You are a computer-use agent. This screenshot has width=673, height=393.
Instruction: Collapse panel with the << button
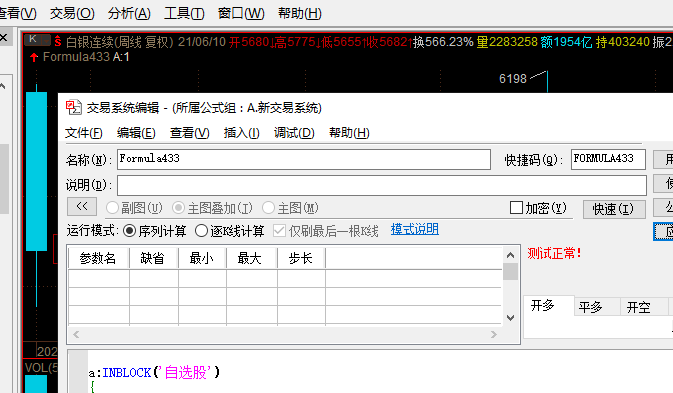(82, 207)
